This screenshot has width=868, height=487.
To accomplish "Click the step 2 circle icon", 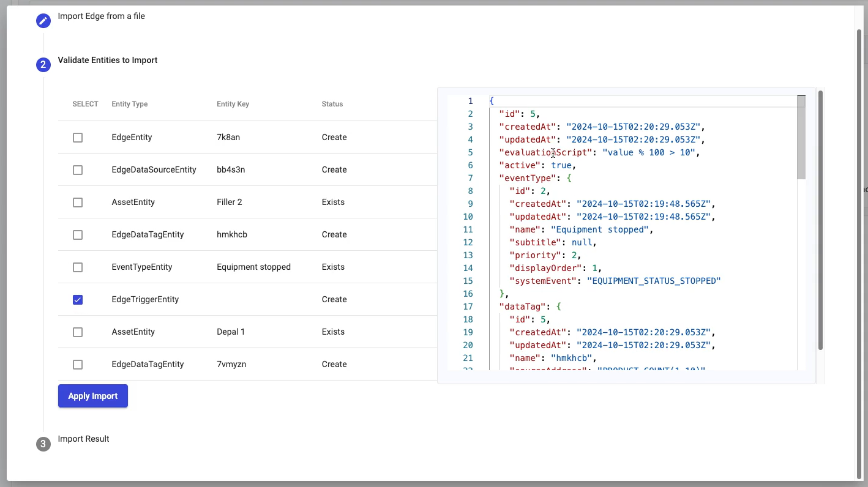I will coord(43,65).
